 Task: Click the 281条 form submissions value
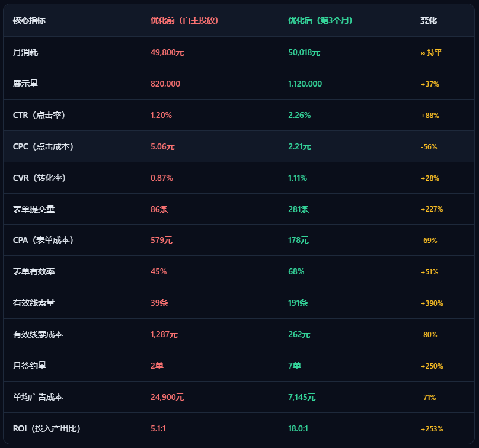(298, 209)
